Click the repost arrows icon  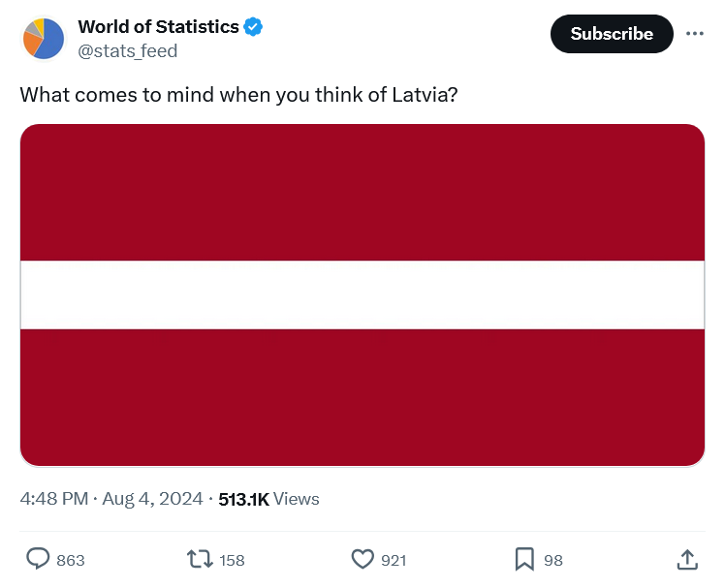click(200, 559)
